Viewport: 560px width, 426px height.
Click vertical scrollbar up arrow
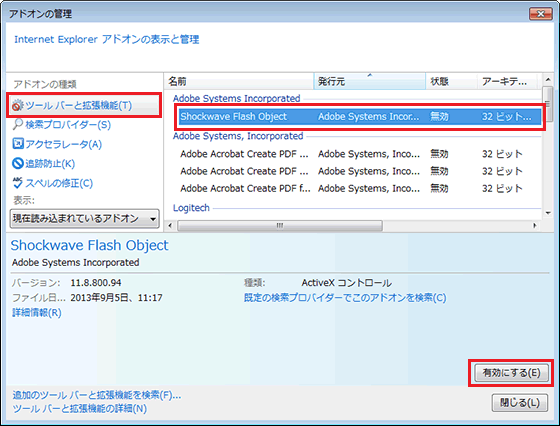tap(548, 79)
